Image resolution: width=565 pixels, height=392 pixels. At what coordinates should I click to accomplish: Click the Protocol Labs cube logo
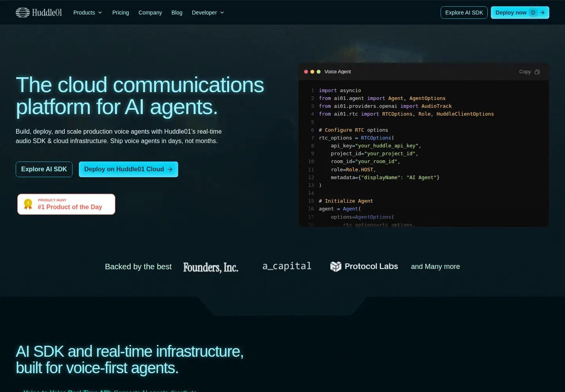pos(336,267)
